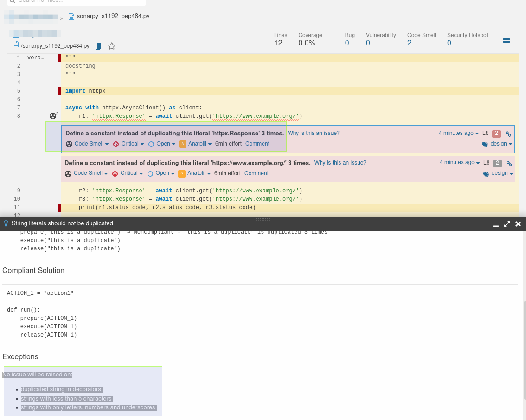Image resolution: width=526 pixels, height=420 pixels.
Task: Open the Vulnerability count 0 link
Action: (x=368, y=43)
